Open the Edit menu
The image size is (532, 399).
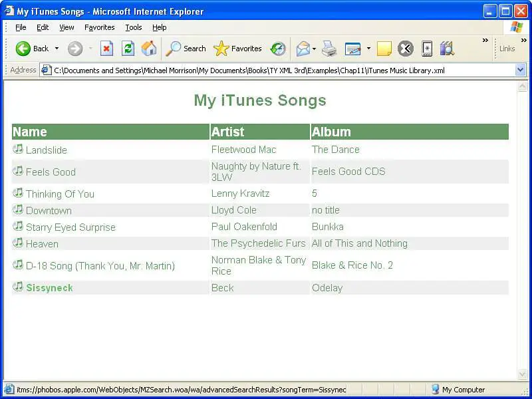(x=43, y=27)
